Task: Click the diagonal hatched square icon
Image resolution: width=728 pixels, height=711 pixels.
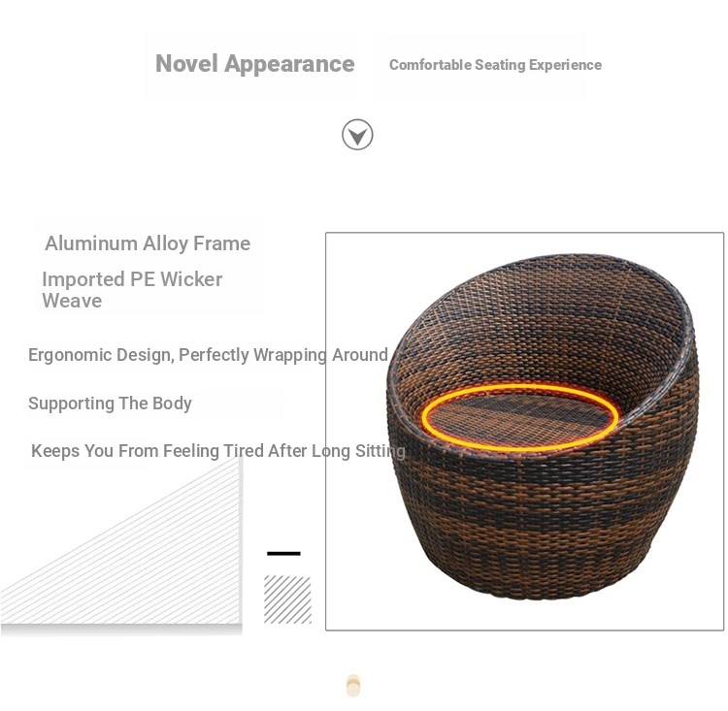Action: tap(287, 599)
